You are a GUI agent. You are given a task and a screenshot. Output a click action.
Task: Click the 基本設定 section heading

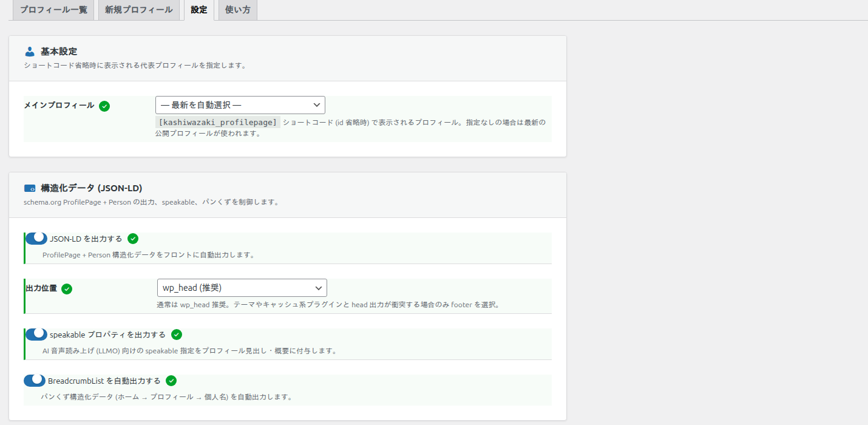point(59,52)
